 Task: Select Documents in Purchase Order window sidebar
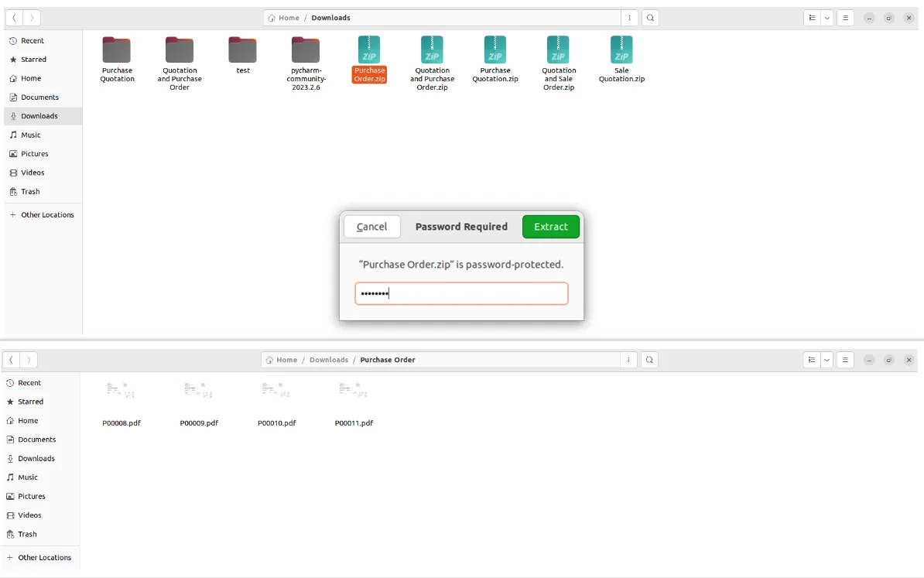[x=40, y=439]
